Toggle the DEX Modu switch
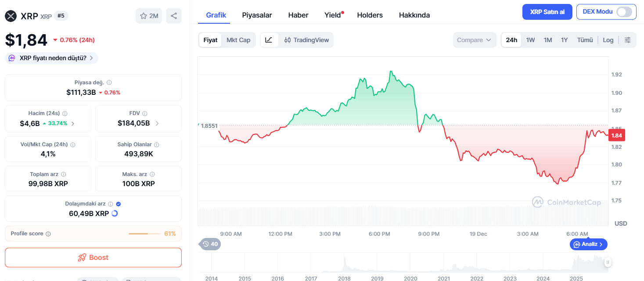 click(626, 12)
